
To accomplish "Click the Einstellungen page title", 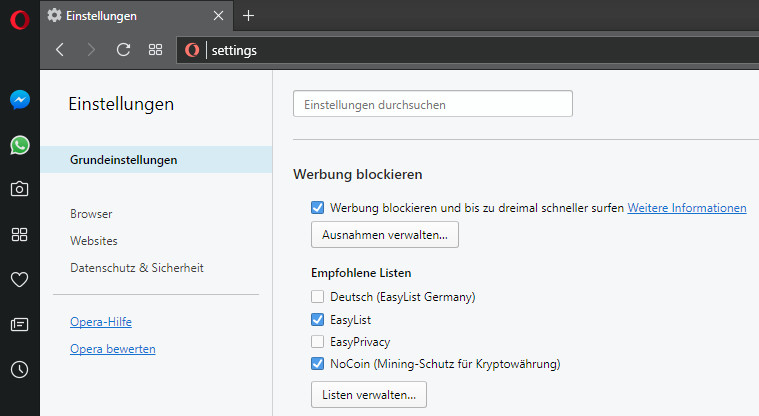I will (x=121, y=104).
